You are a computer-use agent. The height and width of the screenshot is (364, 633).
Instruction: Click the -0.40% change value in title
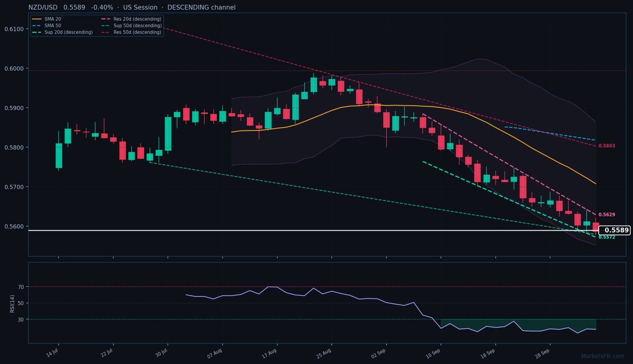102,7
